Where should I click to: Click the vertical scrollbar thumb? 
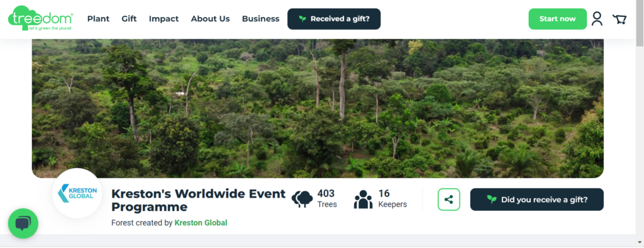click(x=640, y=23)
